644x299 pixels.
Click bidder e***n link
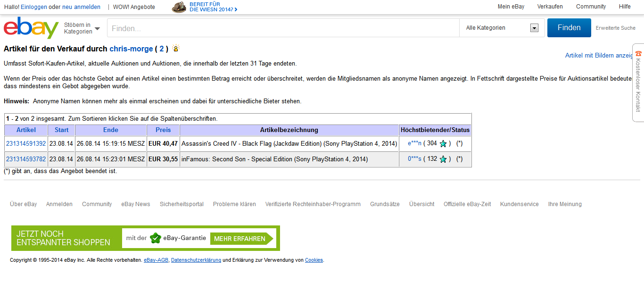[414, 144]
